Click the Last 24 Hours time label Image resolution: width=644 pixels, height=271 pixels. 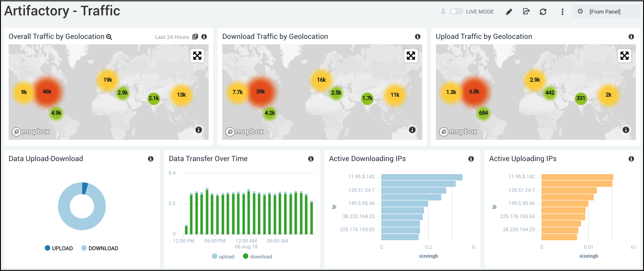172,37
